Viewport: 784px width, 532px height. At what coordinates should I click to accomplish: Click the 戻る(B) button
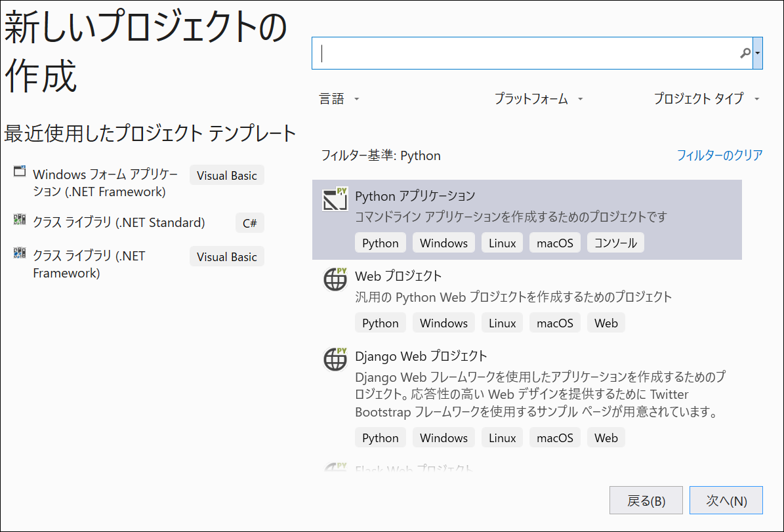(x=646, y=501)
